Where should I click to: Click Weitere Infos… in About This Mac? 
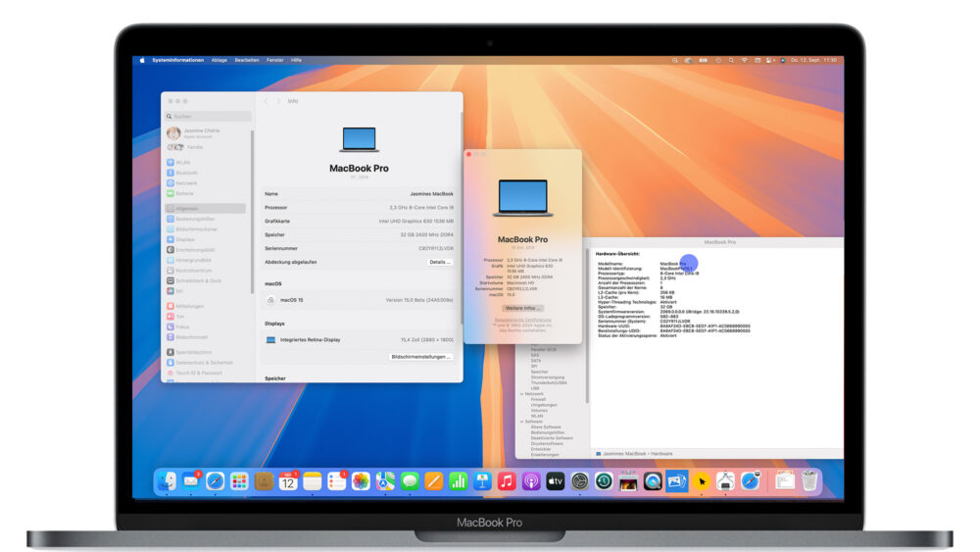click(x=522, y=308)
